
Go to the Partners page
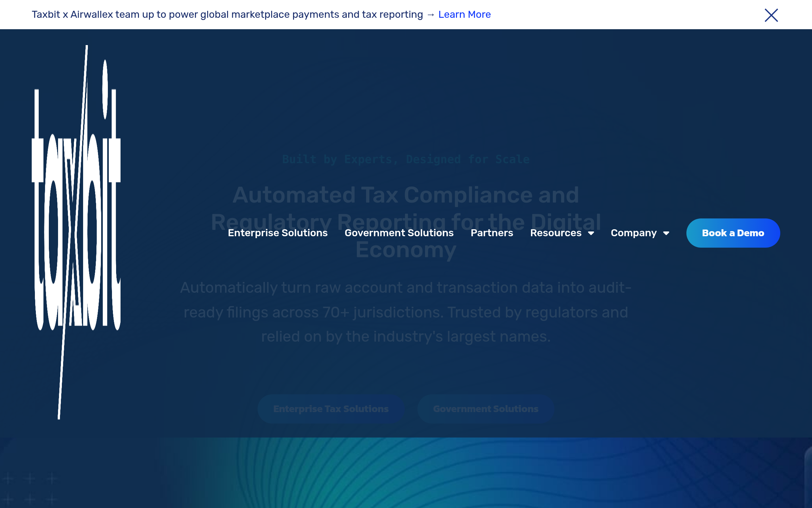coord(492,233)
